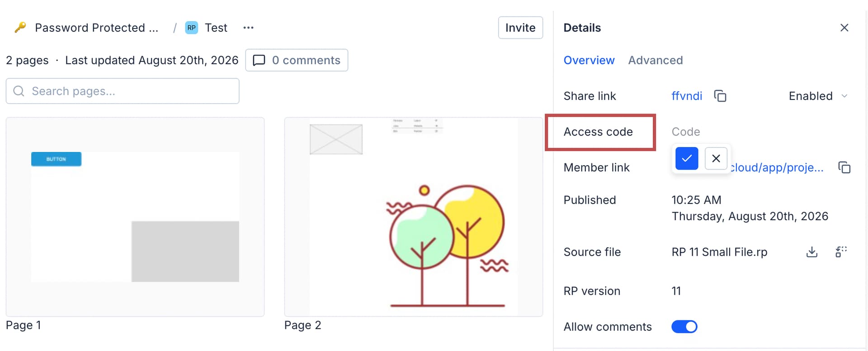Click the Search pages field
The width and height of the screenshot is (868, 351).
123,91
